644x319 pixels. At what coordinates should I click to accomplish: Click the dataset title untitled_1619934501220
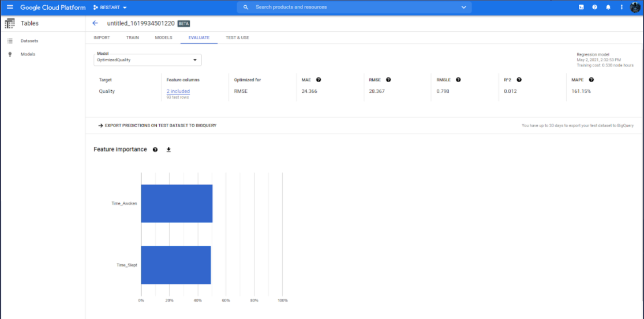coord(140,24)
